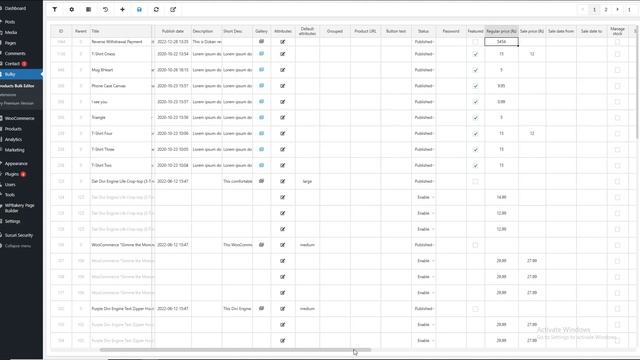The width and height of the screenshot is (640, 360).
Task: Sort by the Publish date column header
Action: [x=173, y=31]
